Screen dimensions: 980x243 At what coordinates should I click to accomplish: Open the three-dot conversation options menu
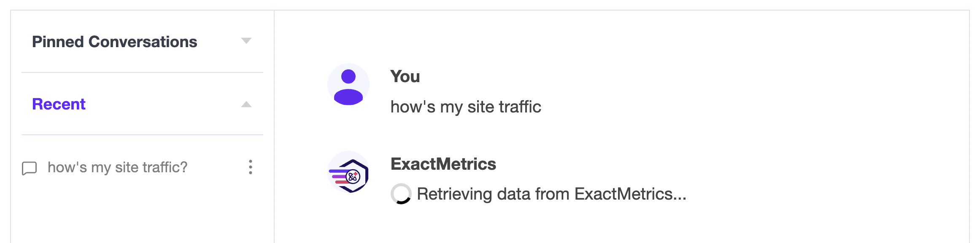click(x=251, y=167)
